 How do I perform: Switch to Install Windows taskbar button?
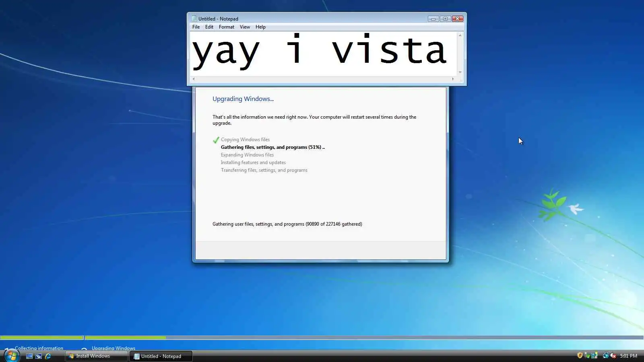[97, 356]
